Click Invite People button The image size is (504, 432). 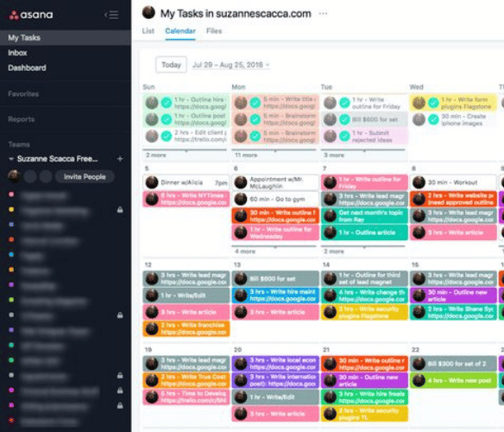(x=85, y=177)
